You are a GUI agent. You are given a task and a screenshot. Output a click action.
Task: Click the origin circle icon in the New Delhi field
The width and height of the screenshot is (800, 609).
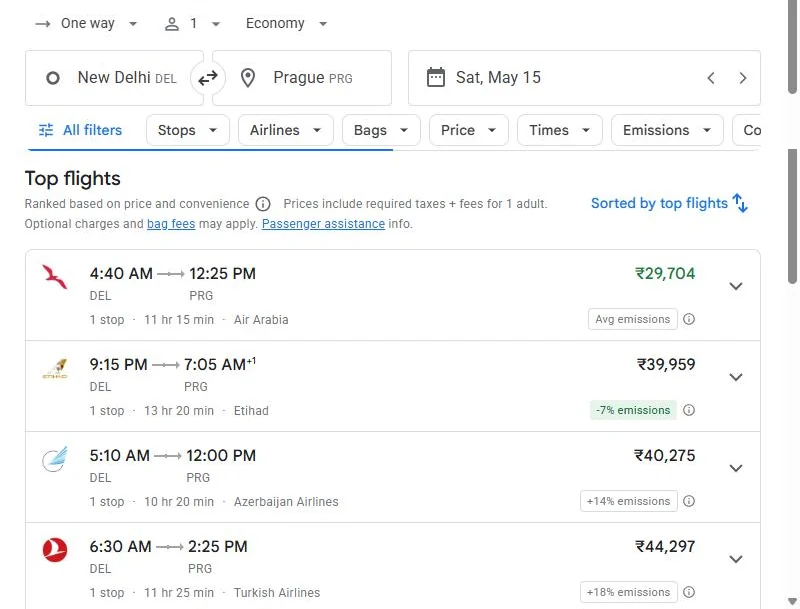point(53,78)
